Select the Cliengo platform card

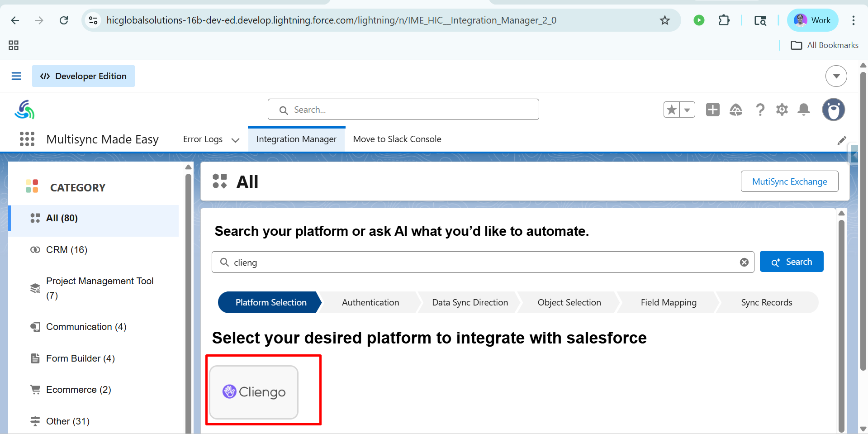[x=254, y=392]
